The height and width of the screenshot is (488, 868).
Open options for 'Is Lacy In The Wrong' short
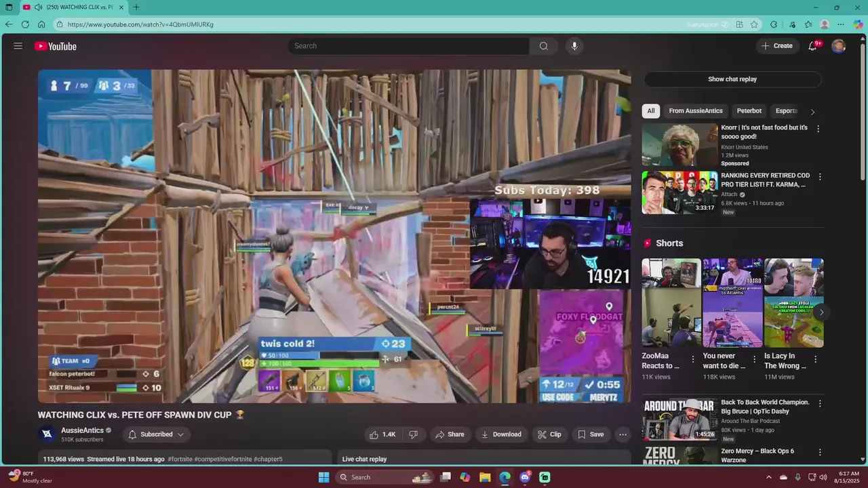pos(816,359)
